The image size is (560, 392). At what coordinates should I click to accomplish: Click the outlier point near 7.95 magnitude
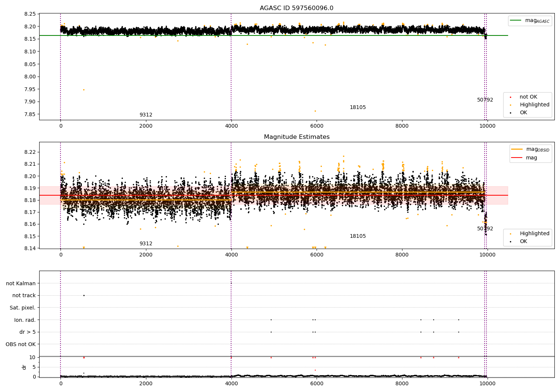[84, 90]
